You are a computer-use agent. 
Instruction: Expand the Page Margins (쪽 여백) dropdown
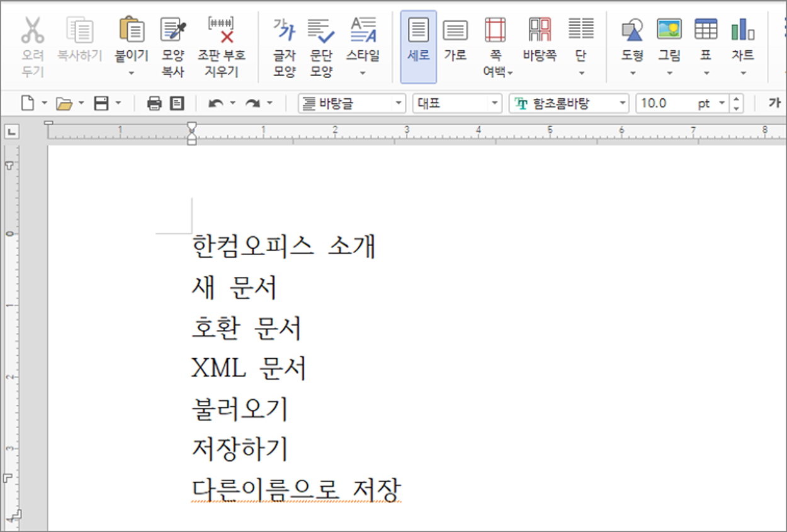510,73
